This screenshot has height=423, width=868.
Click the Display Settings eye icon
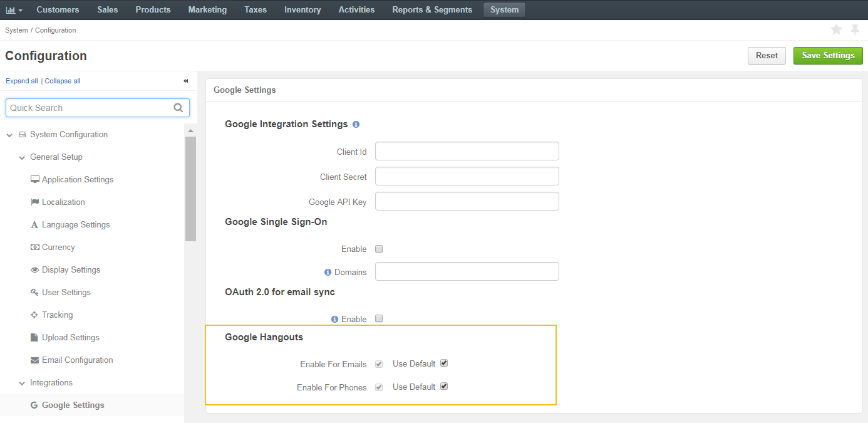tap(35, 269)
